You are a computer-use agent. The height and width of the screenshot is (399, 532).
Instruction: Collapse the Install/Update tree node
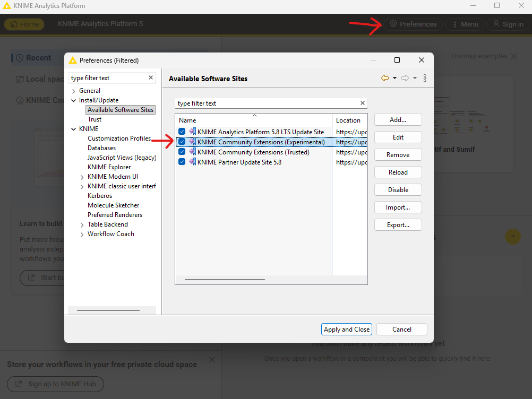[x=74, y=100]
